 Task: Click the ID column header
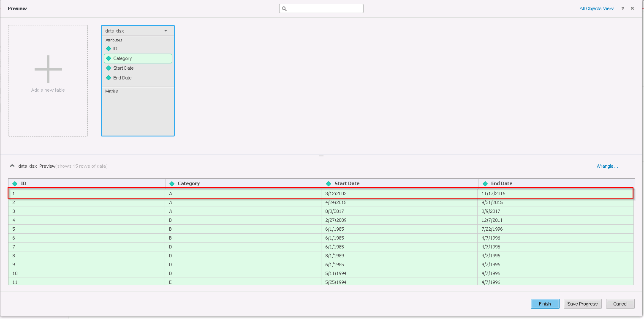tap(24, 183)
